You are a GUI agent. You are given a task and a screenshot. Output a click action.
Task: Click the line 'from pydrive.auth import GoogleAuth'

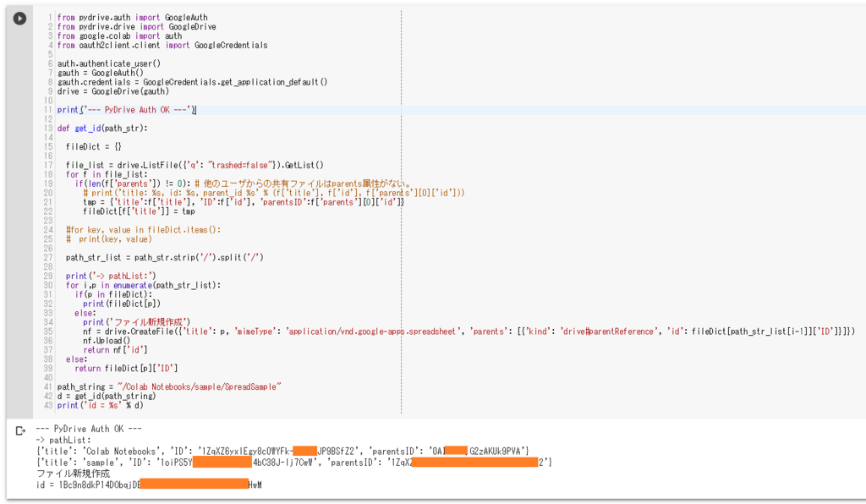tap(133, 17)
